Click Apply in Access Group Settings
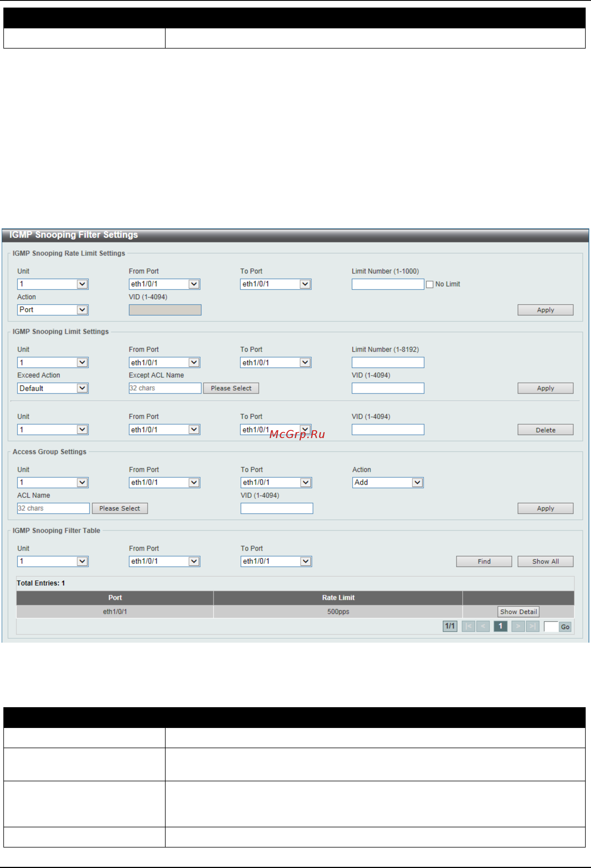Image resolution: width=591 pixels, height=868 pixels. (x=546, y=508)
